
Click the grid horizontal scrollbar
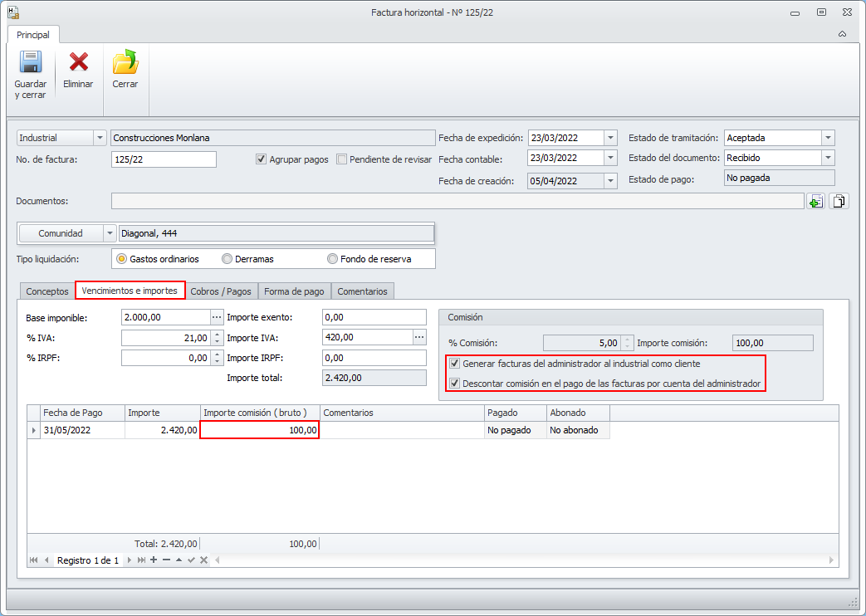[x=524, y=560]
